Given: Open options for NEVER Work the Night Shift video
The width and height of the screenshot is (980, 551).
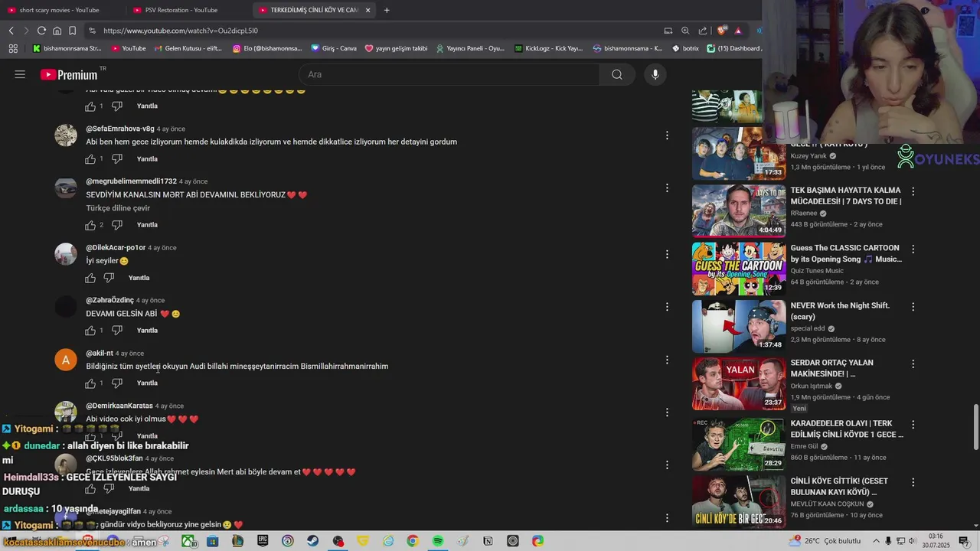Looking at the screenshot, I should point(913,307).
